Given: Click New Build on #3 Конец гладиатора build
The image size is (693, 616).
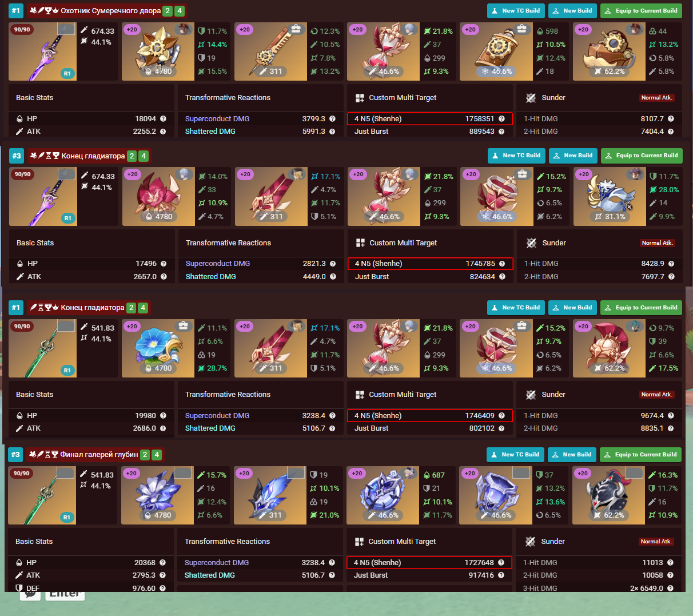Looking at the screenshot, I should point(573,156).
